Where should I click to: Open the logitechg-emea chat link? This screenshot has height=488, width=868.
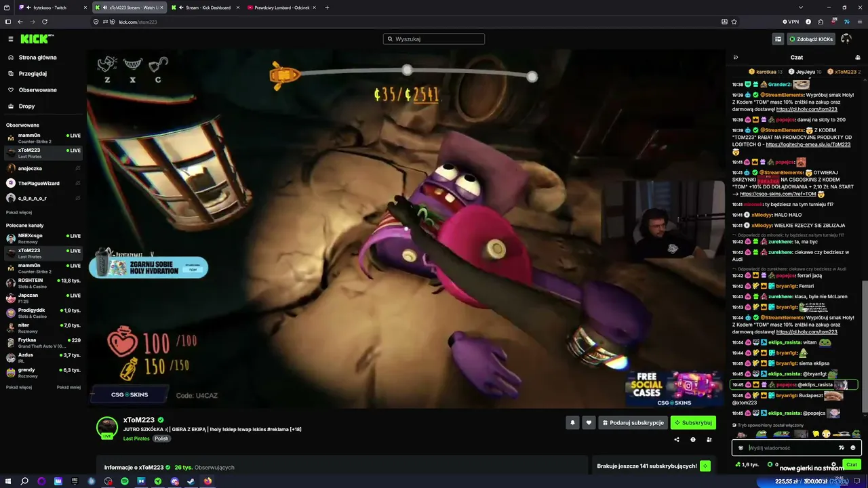click(x=808, y=144)
